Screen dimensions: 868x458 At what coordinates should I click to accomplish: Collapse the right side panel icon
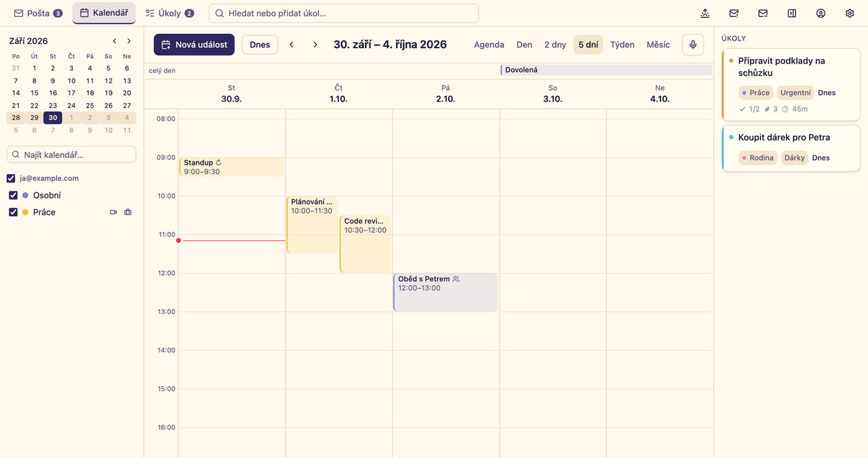[791, 13]
